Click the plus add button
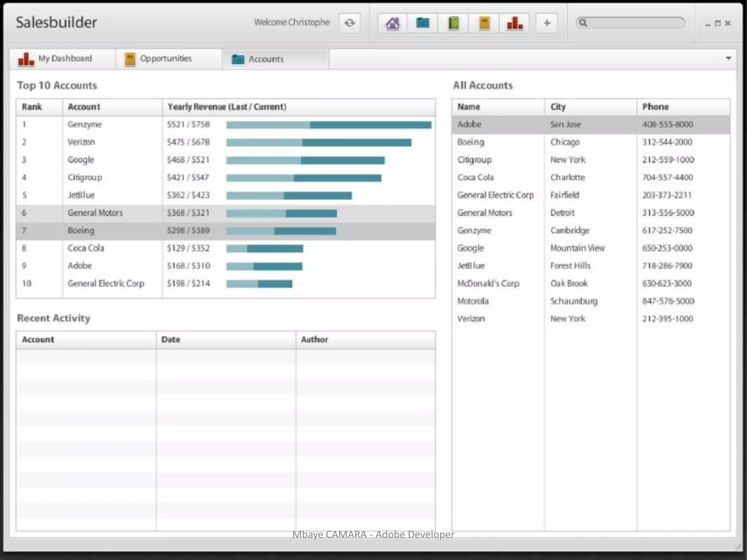 point(547,23)
